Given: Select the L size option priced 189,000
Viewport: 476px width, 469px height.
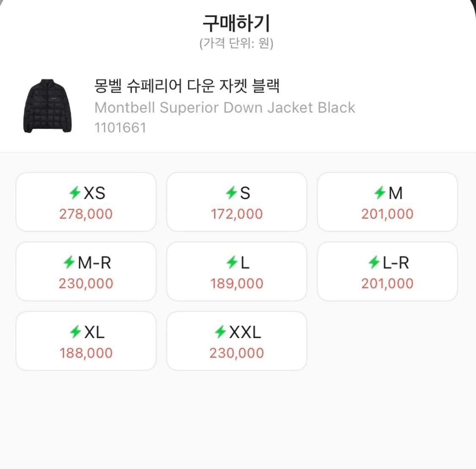Looking at the screenshot, I should [236, 272].
